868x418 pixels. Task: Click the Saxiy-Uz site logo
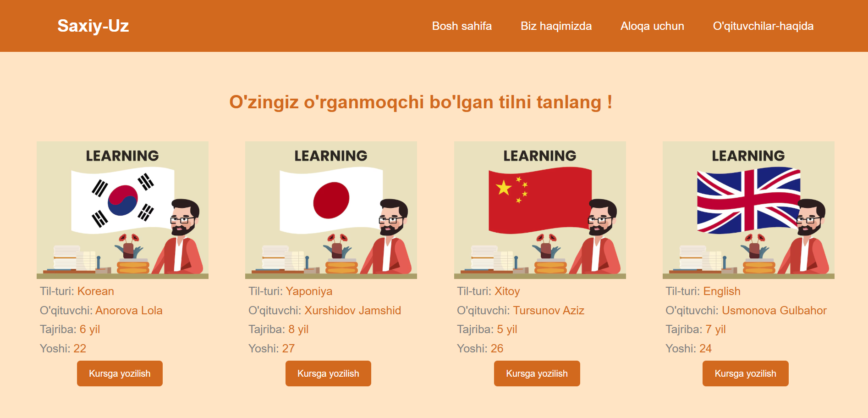(93, 26)
